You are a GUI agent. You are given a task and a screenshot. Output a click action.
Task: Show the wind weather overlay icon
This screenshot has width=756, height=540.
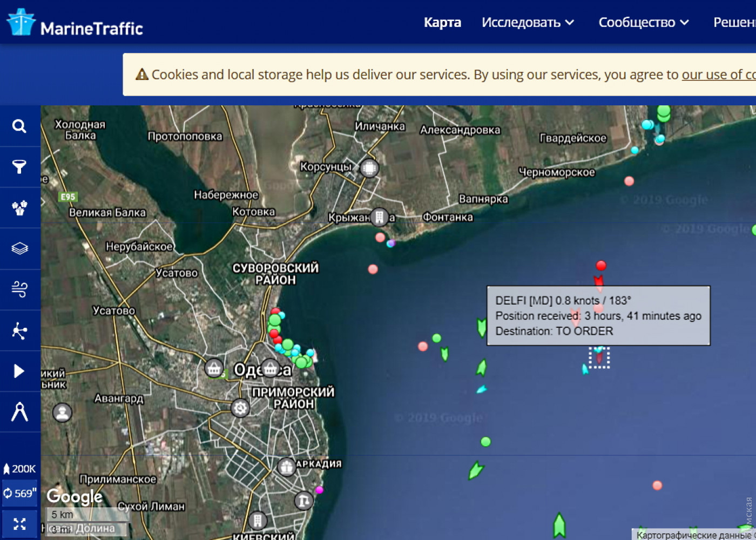19,289
